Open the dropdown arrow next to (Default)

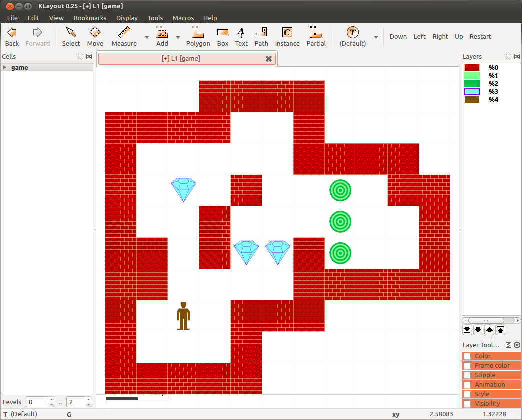376,38
